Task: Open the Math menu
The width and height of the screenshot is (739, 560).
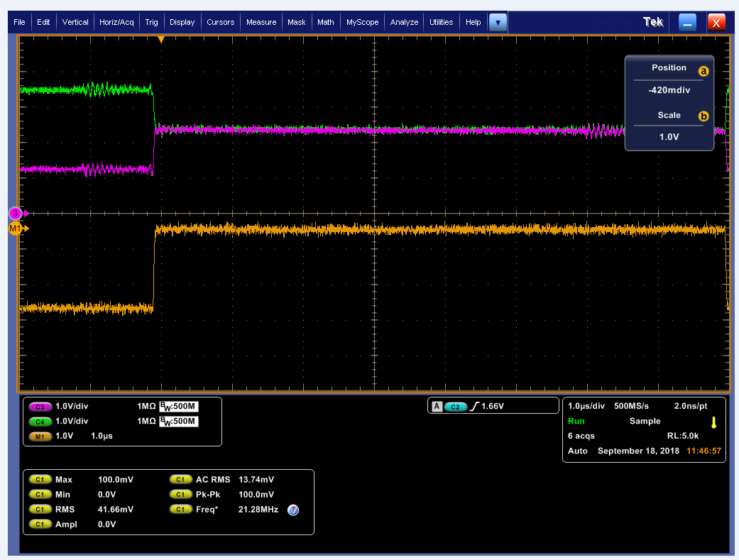Action: (325, 22)
